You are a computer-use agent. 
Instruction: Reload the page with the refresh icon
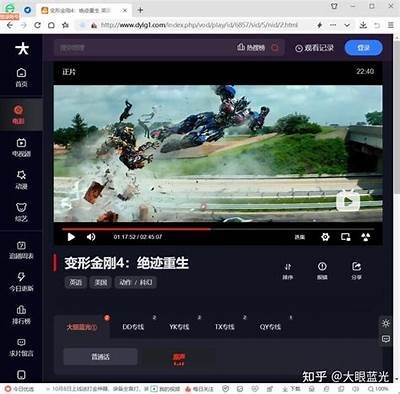tap(37, 25)
